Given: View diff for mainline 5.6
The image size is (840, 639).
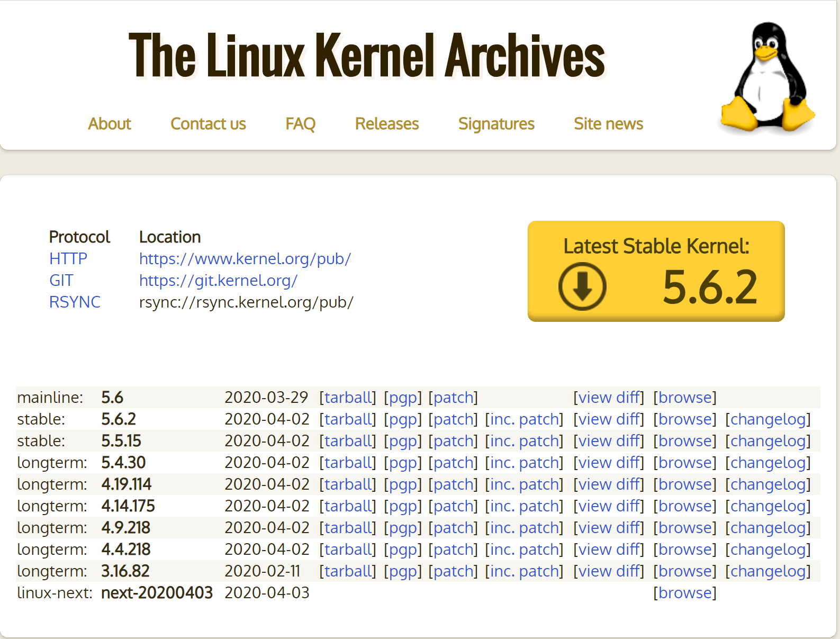Looking at the screenshot, I should coord(609,397).
